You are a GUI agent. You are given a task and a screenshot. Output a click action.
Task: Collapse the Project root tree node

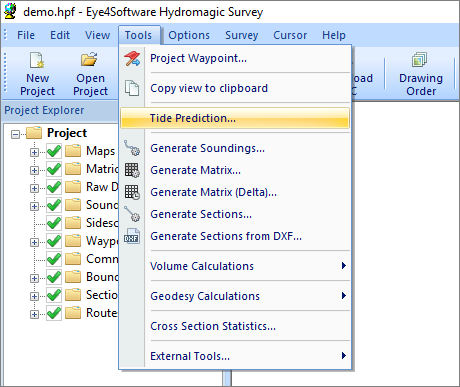point(15,134)
